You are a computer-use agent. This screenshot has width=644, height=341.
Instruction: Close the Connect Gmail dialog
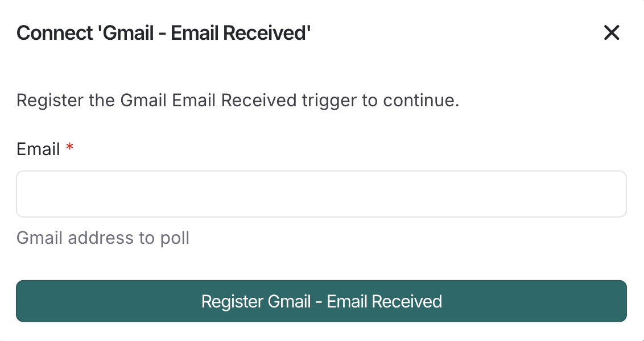[x=612, y=33]
